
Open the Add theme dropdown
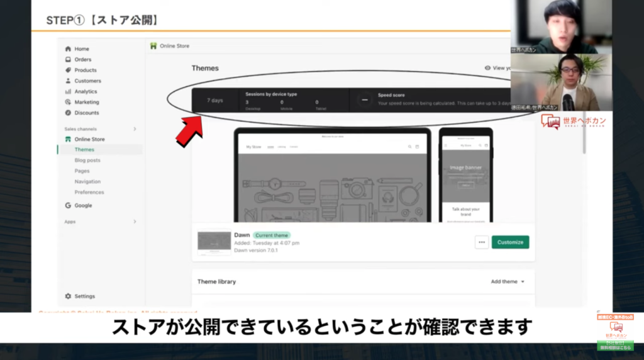click(x=508, y=281)
